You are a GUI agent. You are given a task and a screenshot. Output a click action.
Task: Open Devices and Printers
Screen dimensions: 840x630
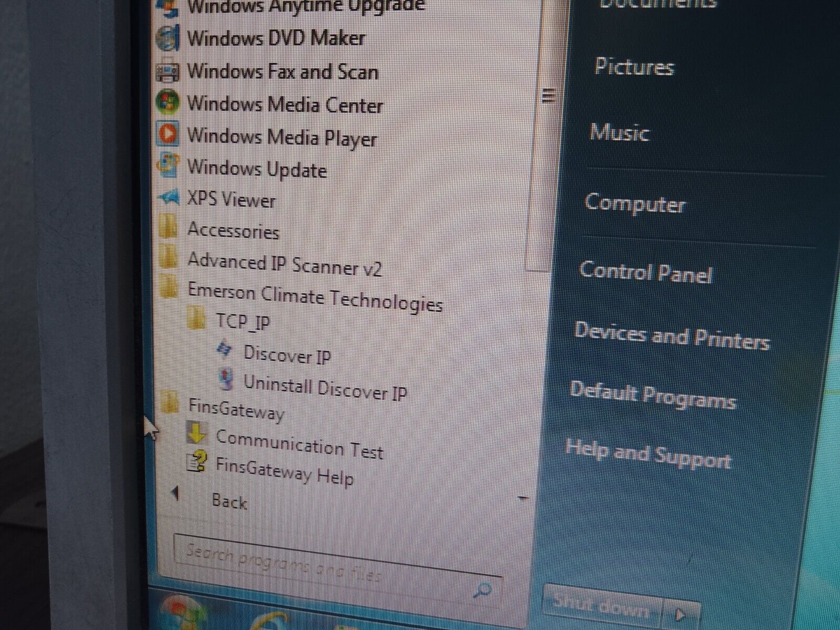tap(672, 336)
